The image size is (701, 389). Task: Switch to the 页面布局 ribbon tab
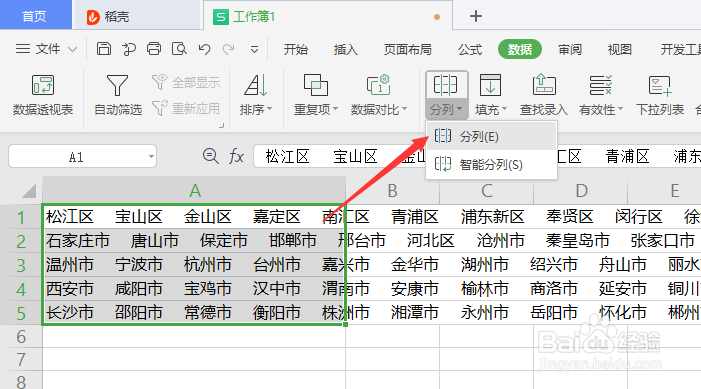pos(407,49)
